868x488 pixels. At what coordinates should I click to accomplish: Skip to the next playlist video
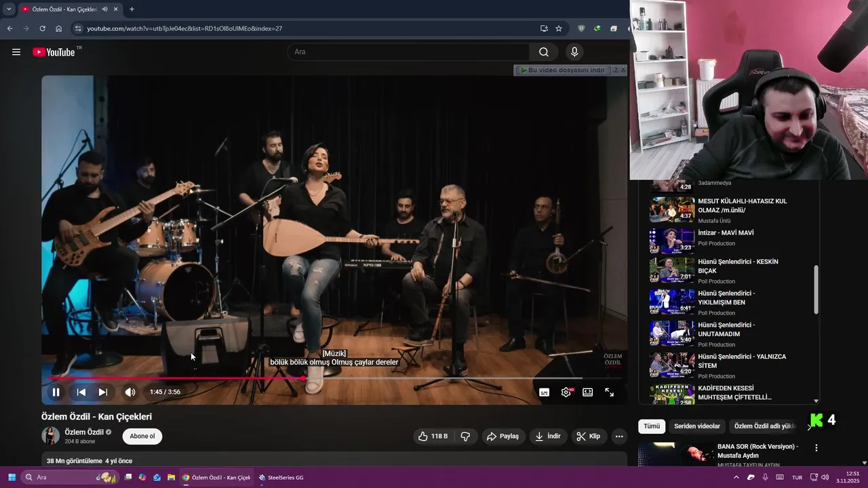102,392
